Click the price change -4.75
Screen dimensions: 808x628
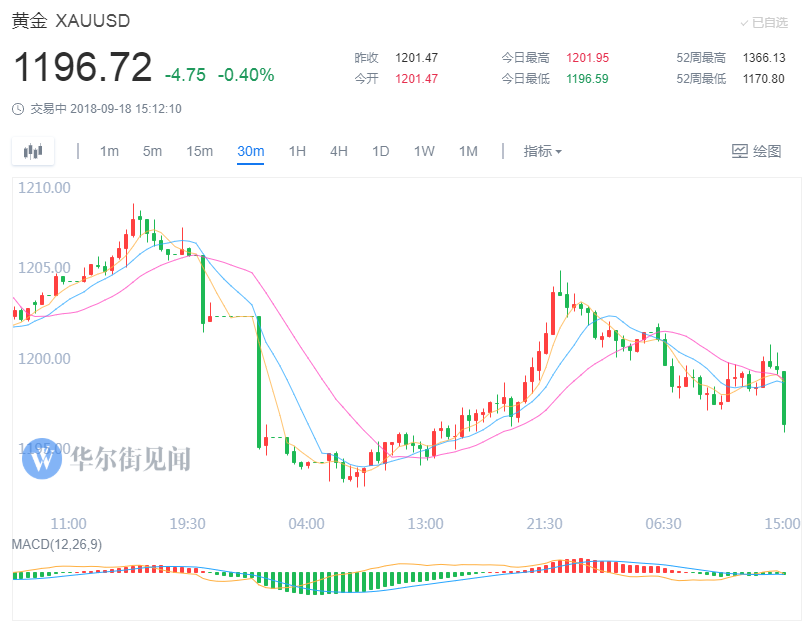[185, 75]
